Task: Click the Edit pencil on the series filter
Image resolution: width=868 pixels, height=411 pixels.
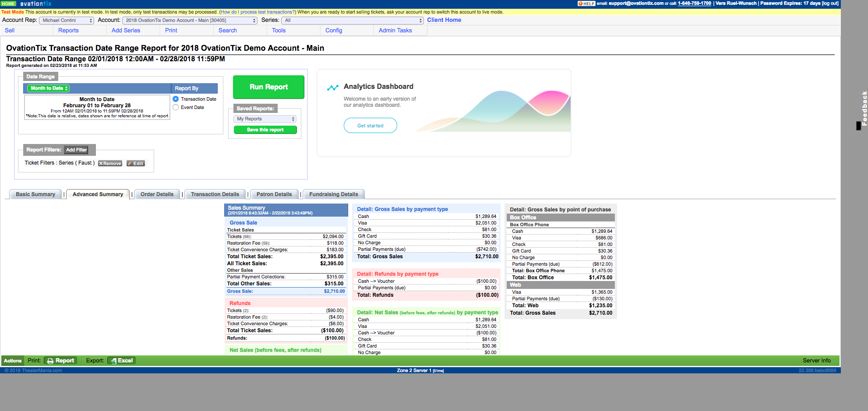Action: [x=135, y=163]
